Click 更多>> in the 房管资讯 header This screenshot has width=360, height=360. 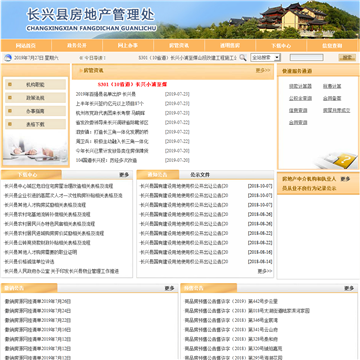click(x=263, y=70)
